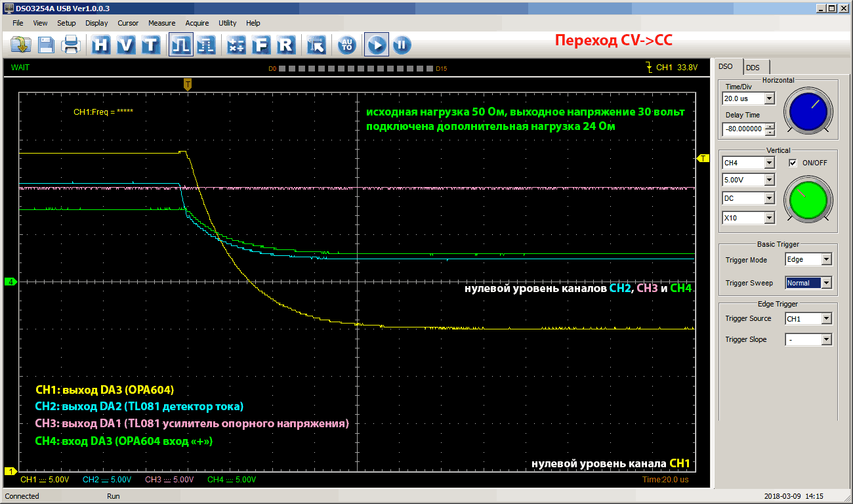Click the green vertical scale knob
Screen dimensions: 853x504
(x=808, y=198)
